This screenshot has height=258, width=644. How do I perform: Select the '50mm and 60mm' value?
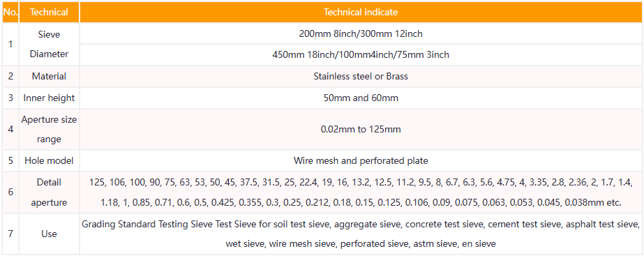pos(361,98)
